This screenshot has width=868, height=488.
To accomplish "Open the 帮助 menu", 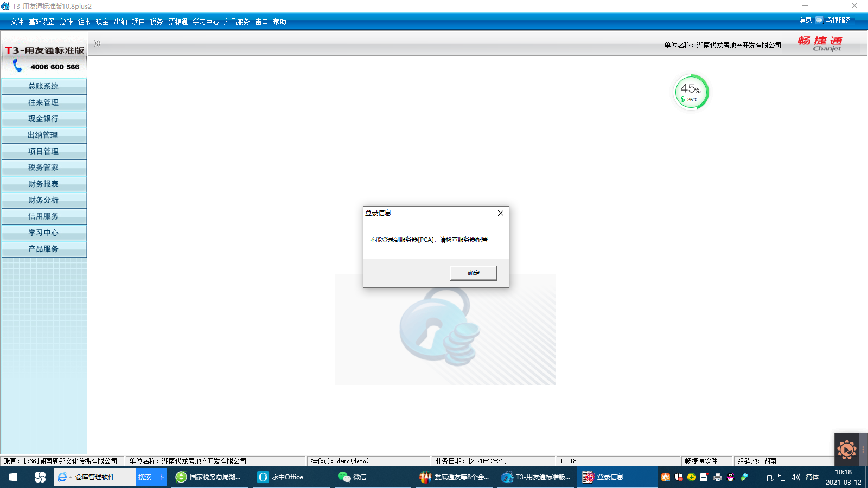I will 279,22.
